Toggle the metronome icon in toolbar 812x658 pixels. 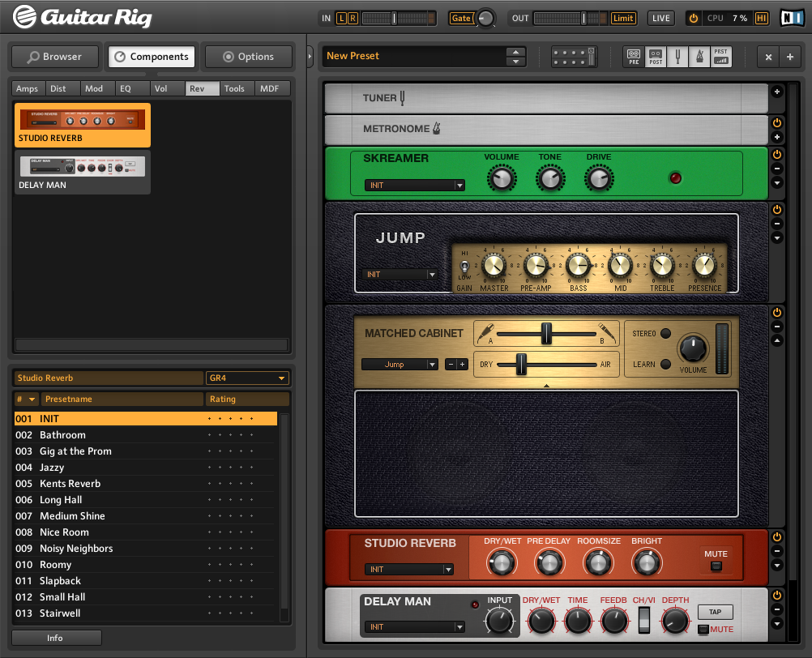699,57
